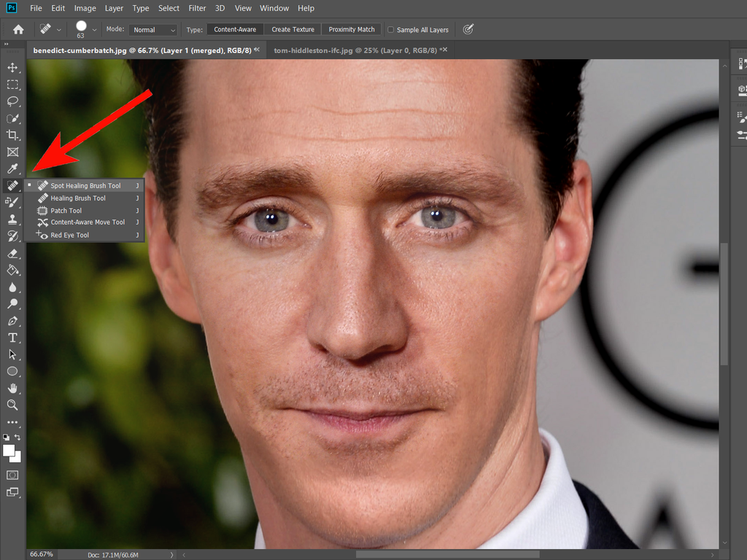Select the Eyedropper tool
747x560 pixels.
click(12, 168)
